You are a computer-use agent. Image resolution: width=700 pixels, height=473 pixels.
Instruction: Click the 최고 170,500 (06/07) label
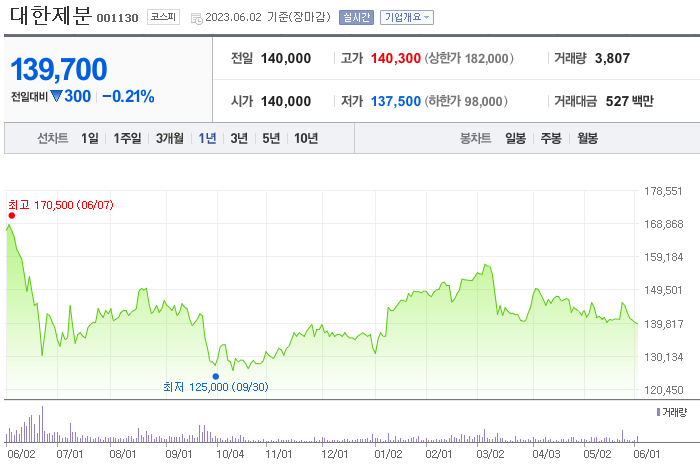61,205
